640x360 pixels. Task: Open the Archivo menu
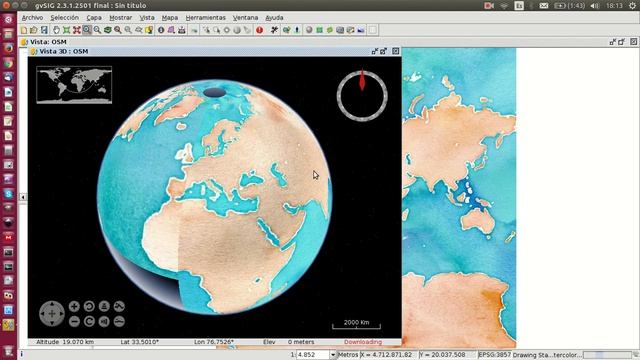pos(32,18)
